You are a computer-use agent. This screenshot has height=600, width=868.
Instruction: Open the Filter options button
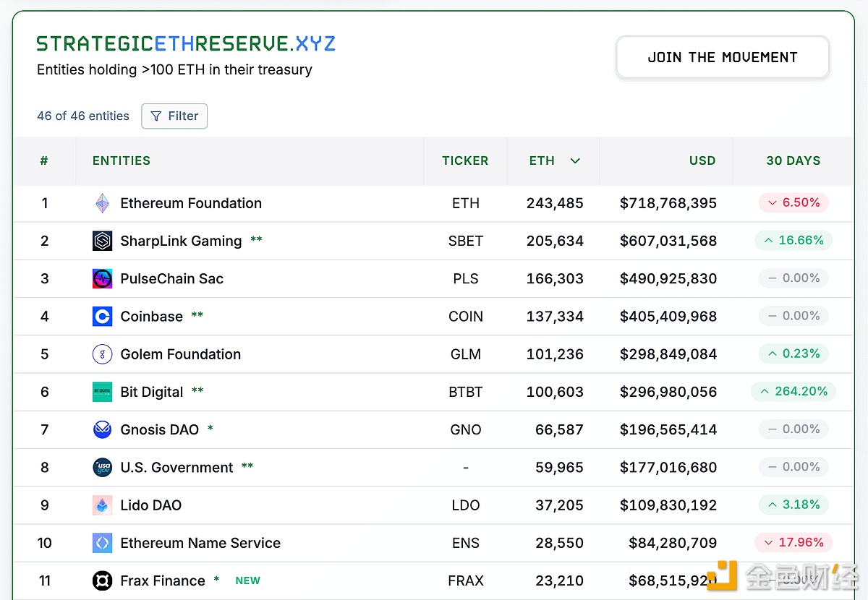click(174, 116)
